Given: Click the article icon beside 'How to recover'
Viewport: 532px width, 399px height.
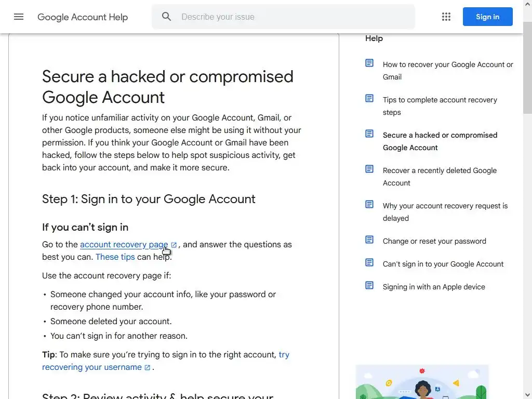Looking at the screenshot, I should [x=369, y=63].
